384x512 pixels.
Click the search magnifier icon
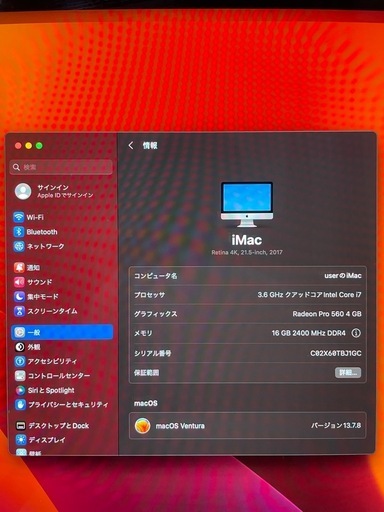pyautogui.click(x=16, y=167)
